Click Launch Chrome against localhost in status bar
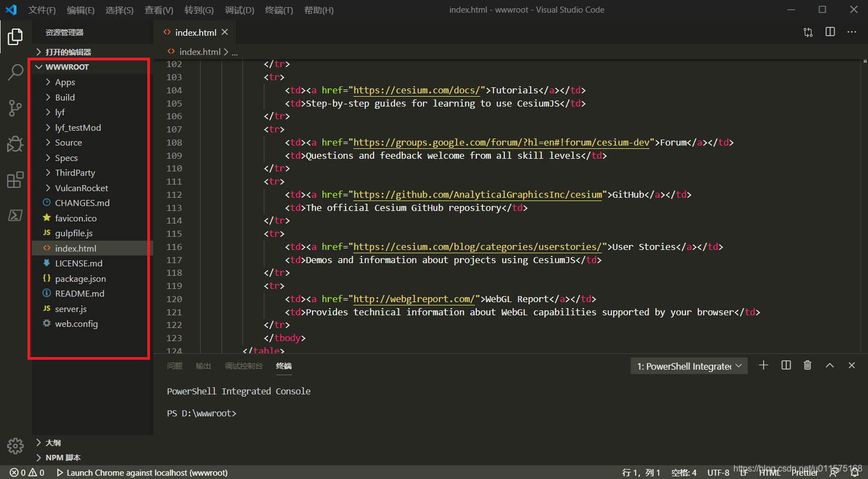 click(x=142, y=472)
